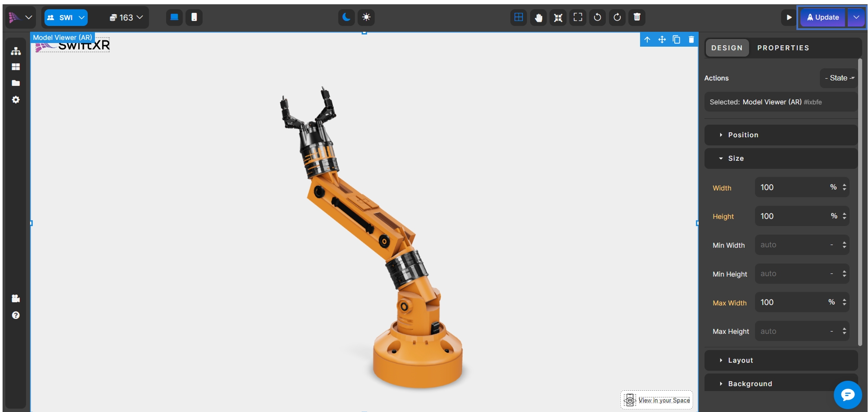Open the blocks grid panel icon

pos(16,67)
